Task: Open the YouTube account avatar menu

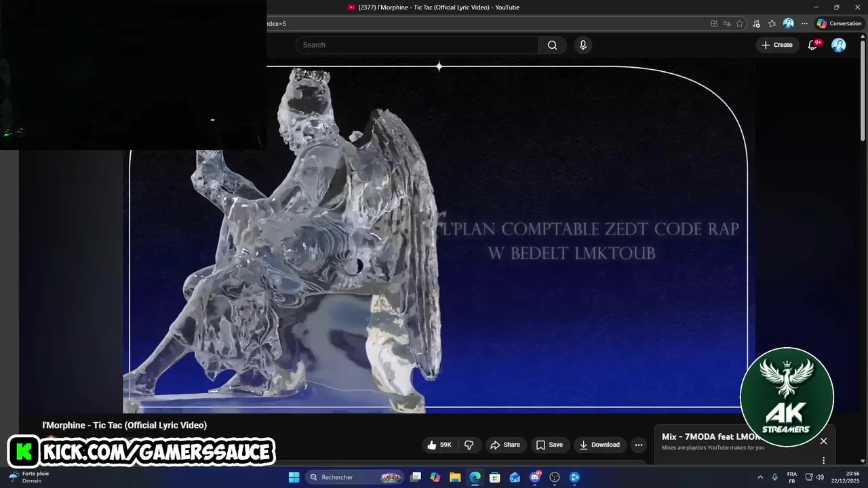Action: (839, 45)
